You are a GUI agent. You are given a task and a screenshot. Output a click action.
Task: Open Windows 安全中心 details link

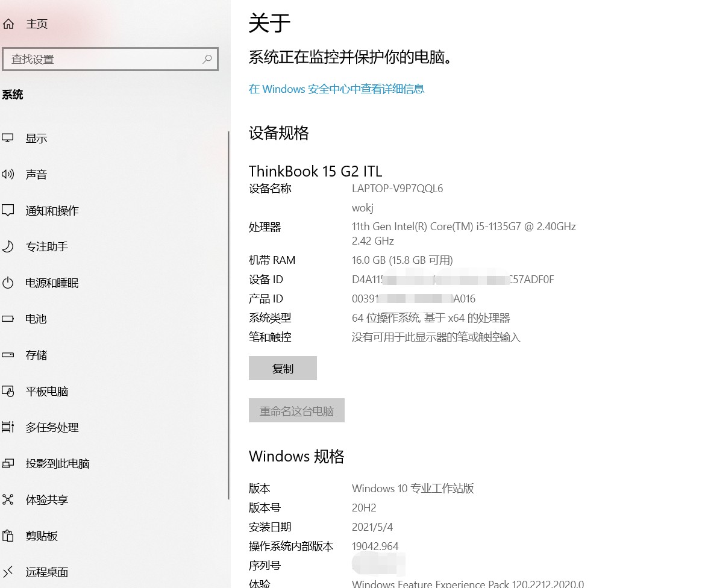click(336, 89)
